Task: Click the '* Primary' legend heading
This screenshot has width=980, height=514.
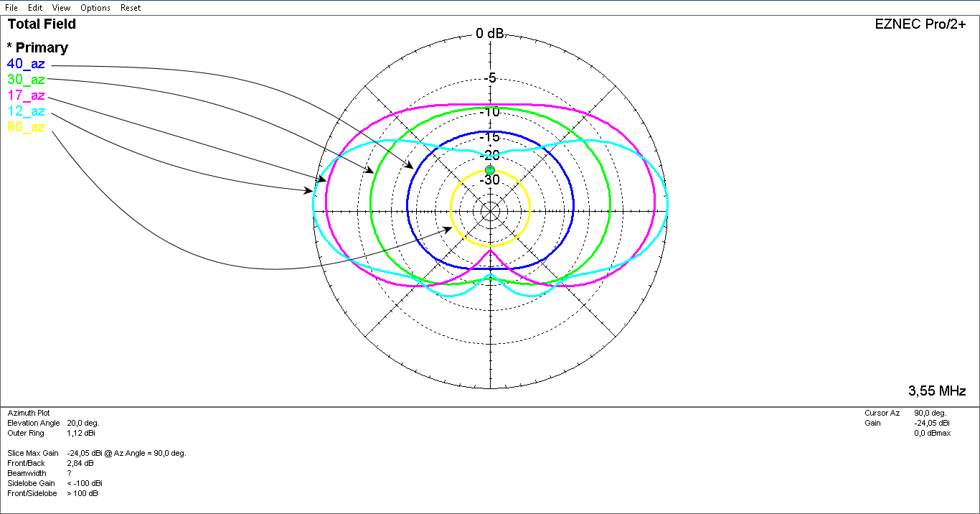Action: click(37, 48)
